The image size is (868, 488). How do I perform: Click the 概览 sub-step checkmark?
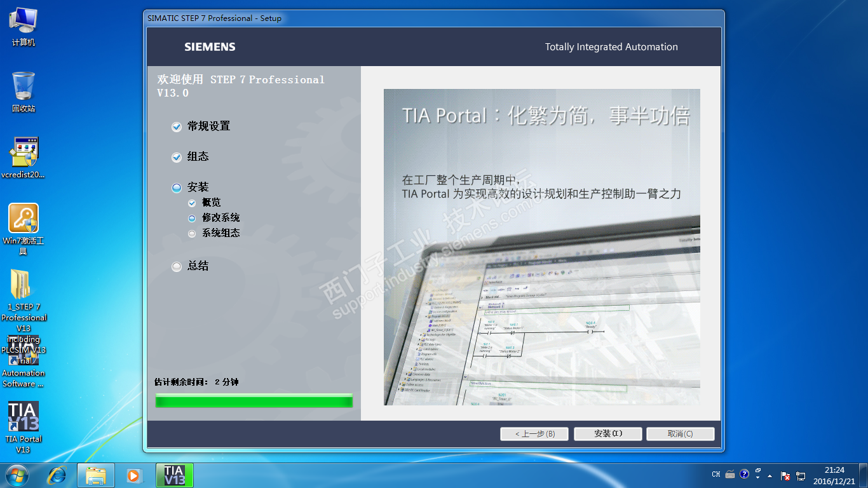click(192, 203)
